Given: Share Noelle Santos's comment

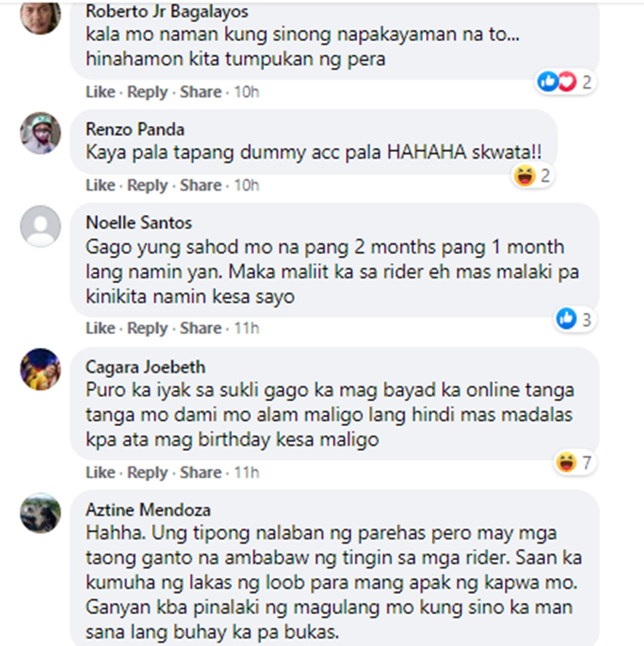Looking at the screenshot, I should point(201,328).
